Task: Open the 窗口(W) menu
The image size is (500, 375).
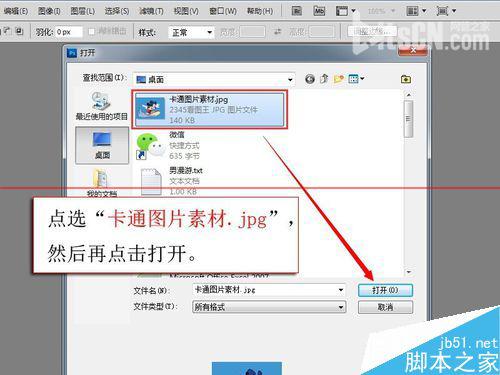Action: click(222, 11)
